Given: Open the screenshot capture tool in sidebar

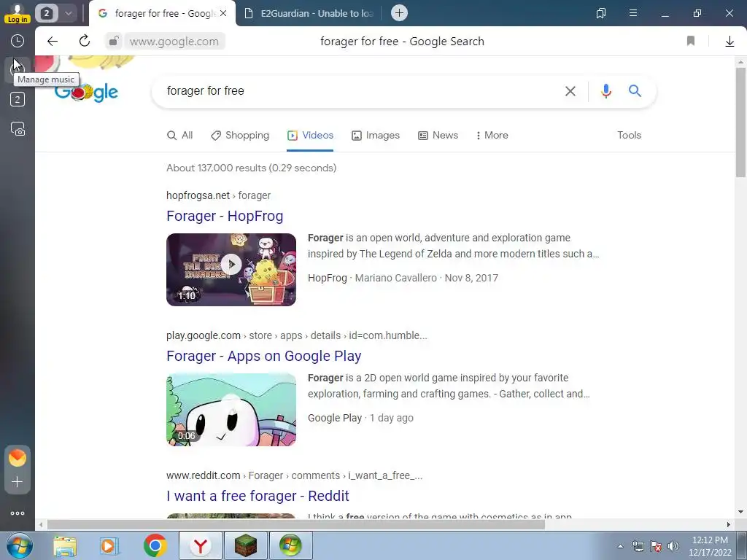Looking at the screenshot, I should click(18, 129).
